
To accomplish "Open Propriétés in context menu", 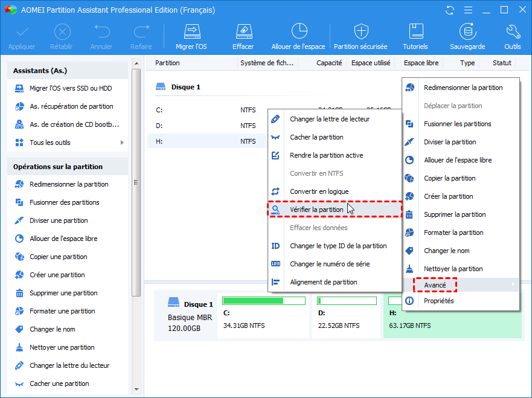I will 461,301.
